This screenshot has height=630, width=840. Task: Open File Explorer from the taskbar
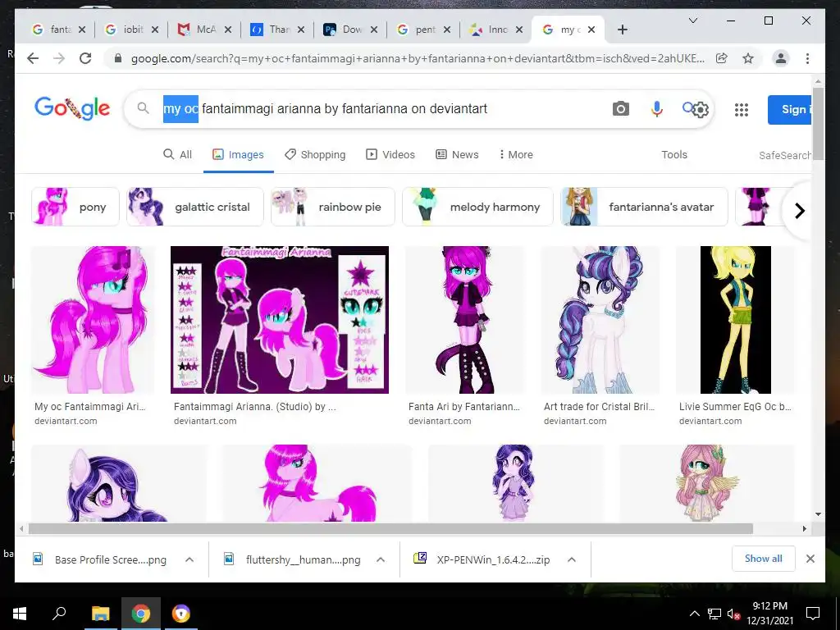tap(100, 614)
